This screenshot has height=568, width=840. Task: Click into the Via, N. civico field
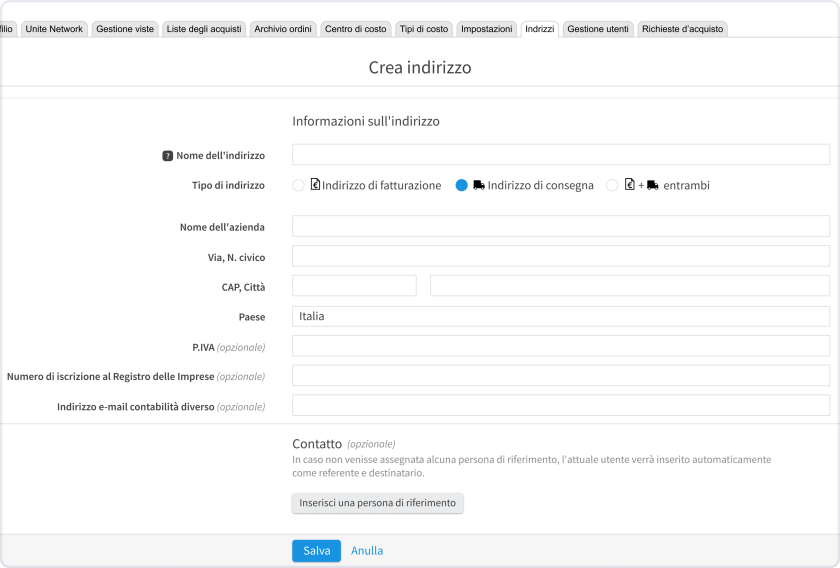[560, 256]
